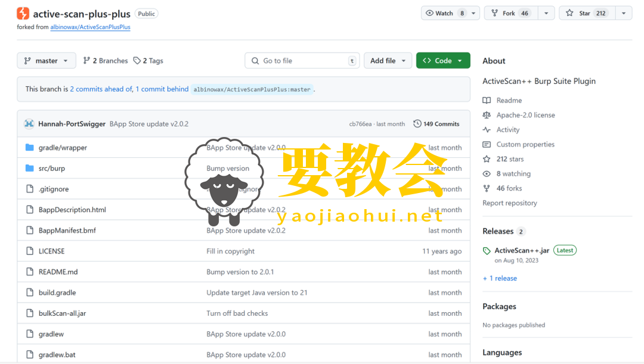Screen dimensions: 644x364
Task: Click the BappDescription.html file icon
Action: pos(30,210)
